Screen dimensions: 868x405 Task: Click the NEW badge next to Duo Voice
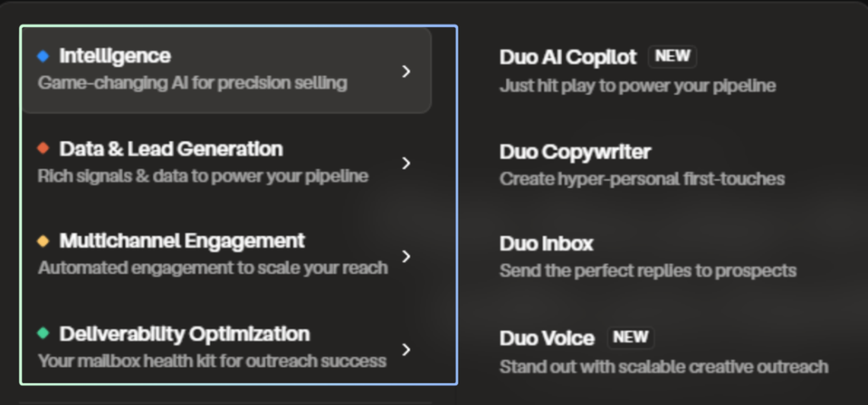tap(631, 337)
